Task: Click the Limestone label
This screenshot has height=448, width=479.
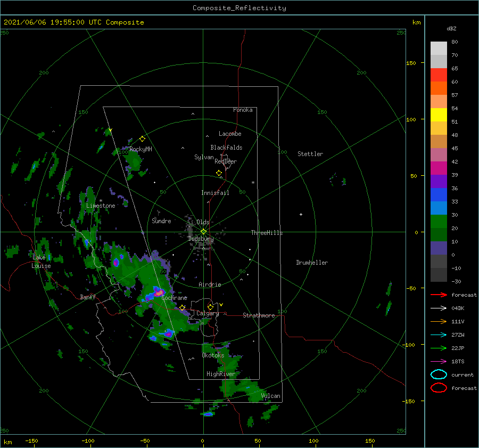Action: click(101, 206)
